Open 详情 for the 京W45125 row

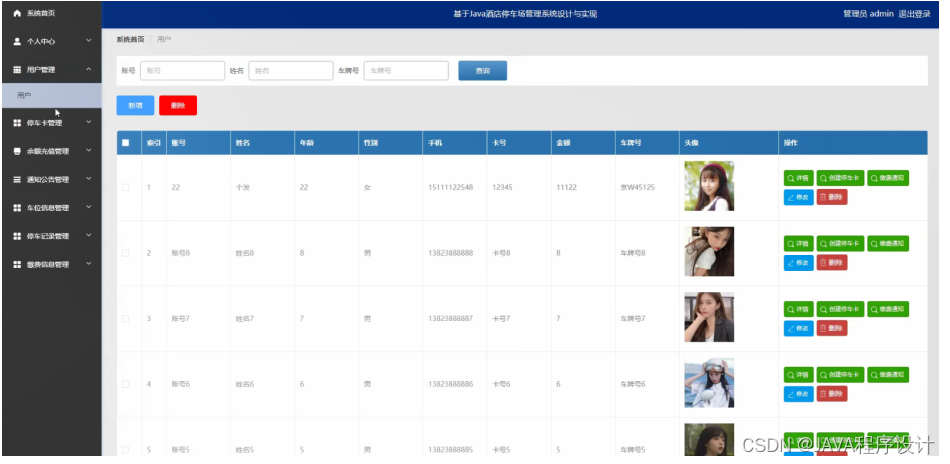[799, 178]
